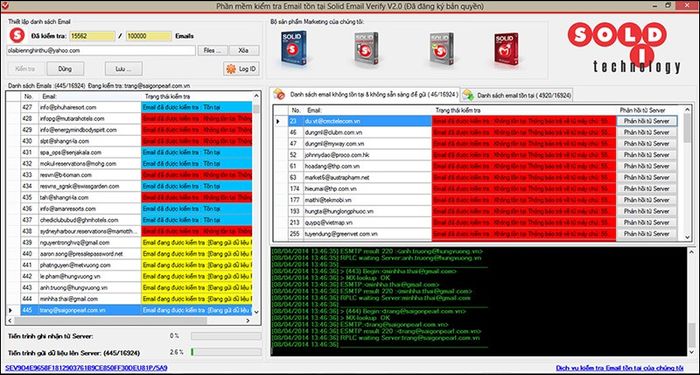
Task: Click Phản hồi từ Server for du.vt@cmctelecom.vn
Action: (x=646, y=121)
